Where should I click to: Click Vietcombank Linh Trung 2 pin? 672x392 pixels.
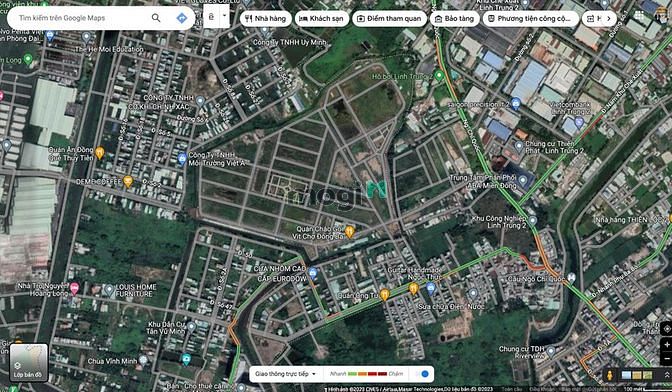point(579,123)
